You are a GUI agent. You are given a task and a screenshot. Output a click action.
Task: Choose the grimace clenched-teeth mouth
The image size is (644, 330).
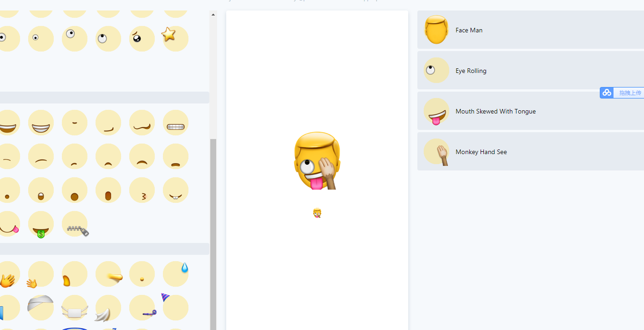coord(176,123)
